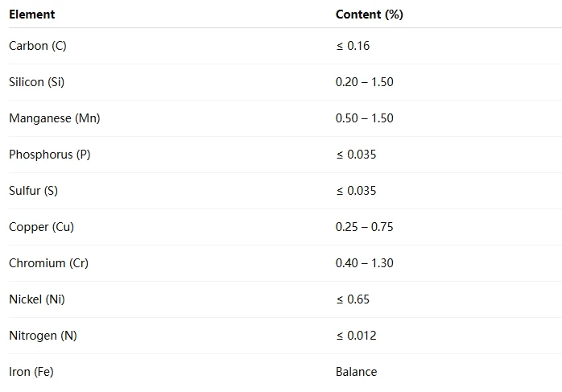Select the Nickel (Ni) row label
The height and width of the screenshot is (392, 562).
tap(37, 299)
